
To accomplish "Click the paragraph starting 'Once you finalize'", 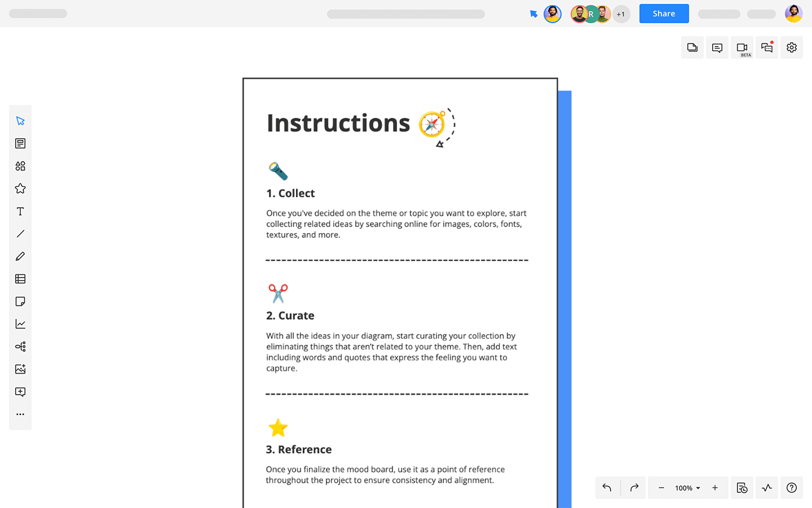I will (385, 475).
